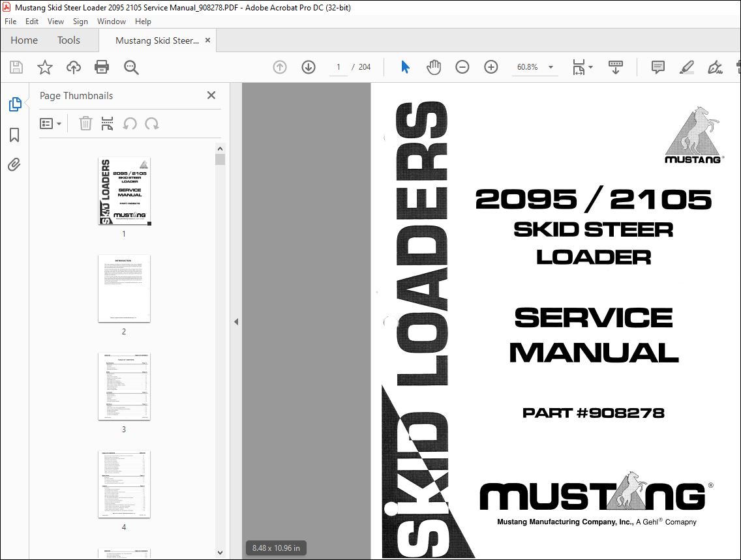
Task: Open the Sign menu
Action: [80, 22]
